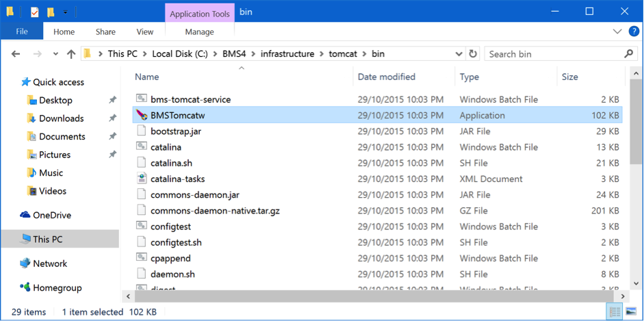The width and height of the screenshot is (644, 321).
Task: Open Desktop folder in navigation pane
Action: [x=55, y=100]
